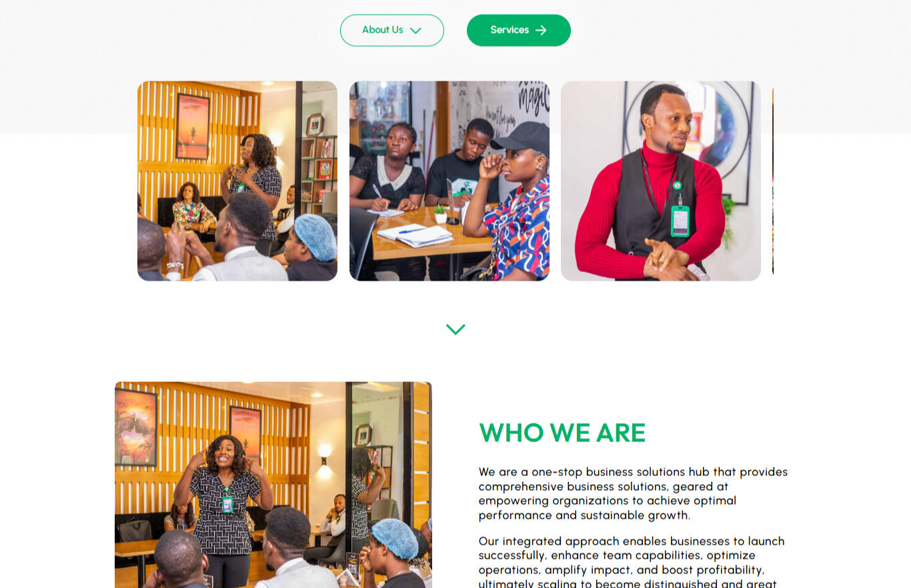This screenshot has height=588, width=911.
Task: Click the 'Our integrated approach' paragraph
Action: click(632, 563)
